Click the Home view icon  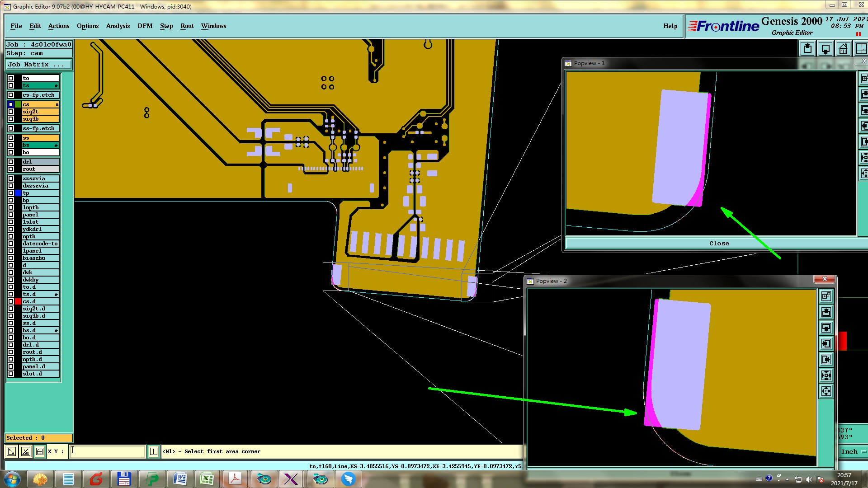[843, 48]
